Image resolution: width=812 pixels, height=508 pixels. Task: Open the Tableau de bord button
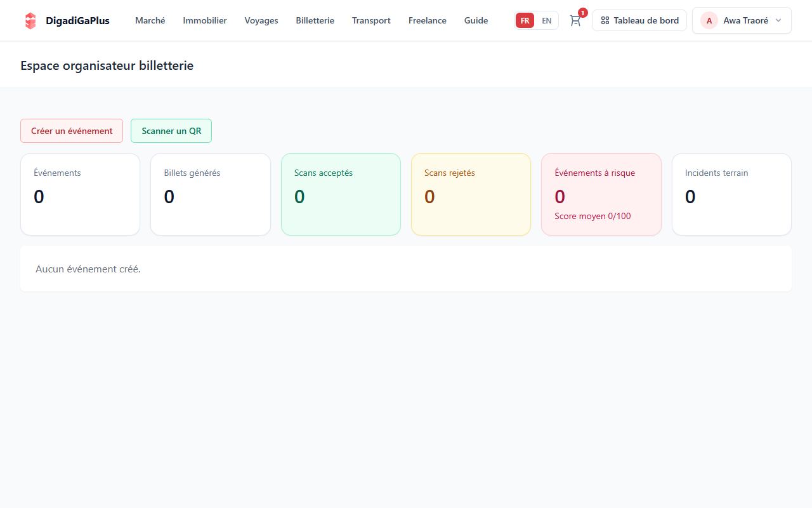tap(639, 20)
